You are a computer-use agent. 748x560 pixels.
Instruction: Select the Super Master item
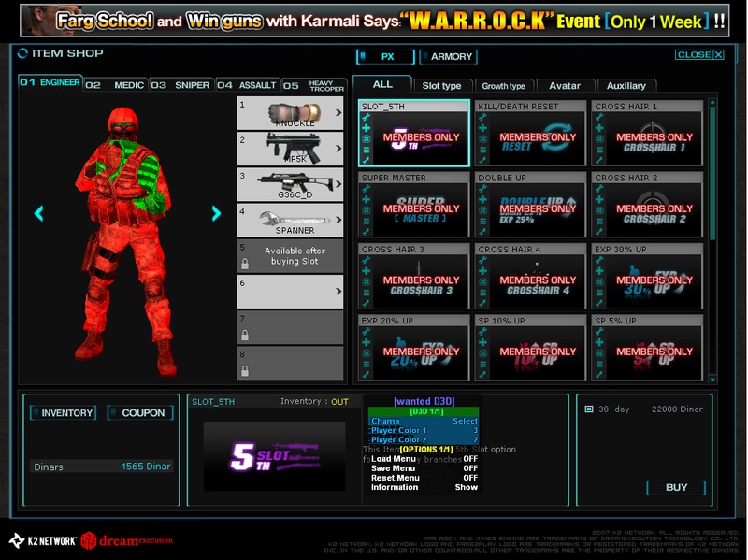(x=414, y=205)
